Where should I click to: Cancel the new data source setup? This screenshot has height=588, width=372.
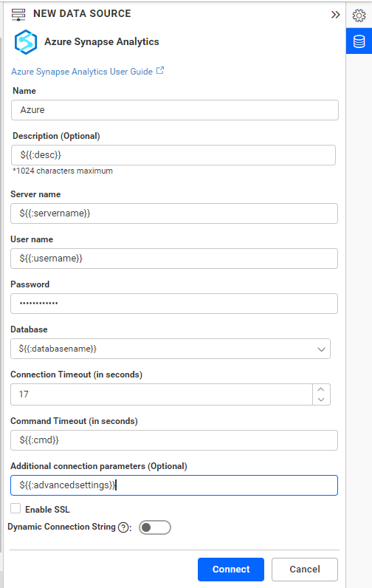click(305, 570)
